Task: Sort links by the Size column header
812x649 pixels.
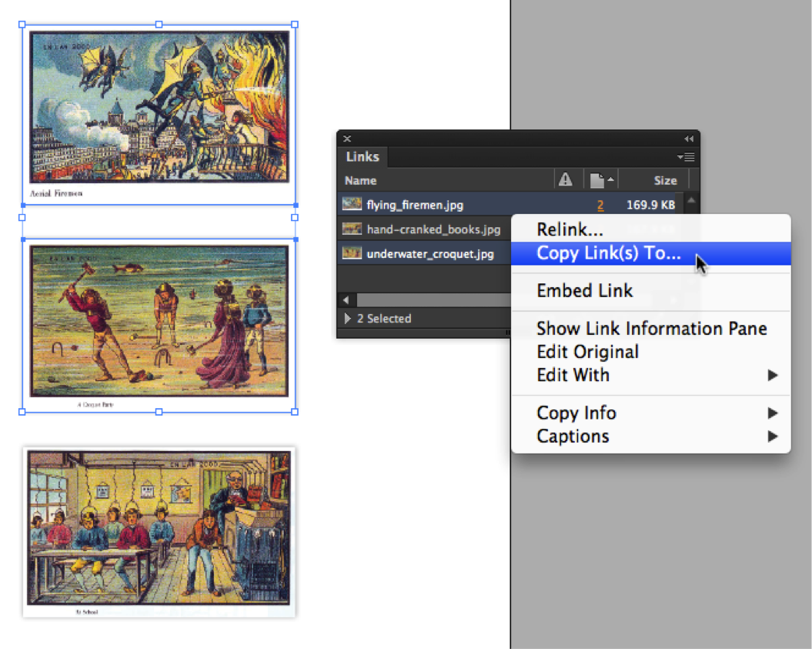Action: point(665,180)
